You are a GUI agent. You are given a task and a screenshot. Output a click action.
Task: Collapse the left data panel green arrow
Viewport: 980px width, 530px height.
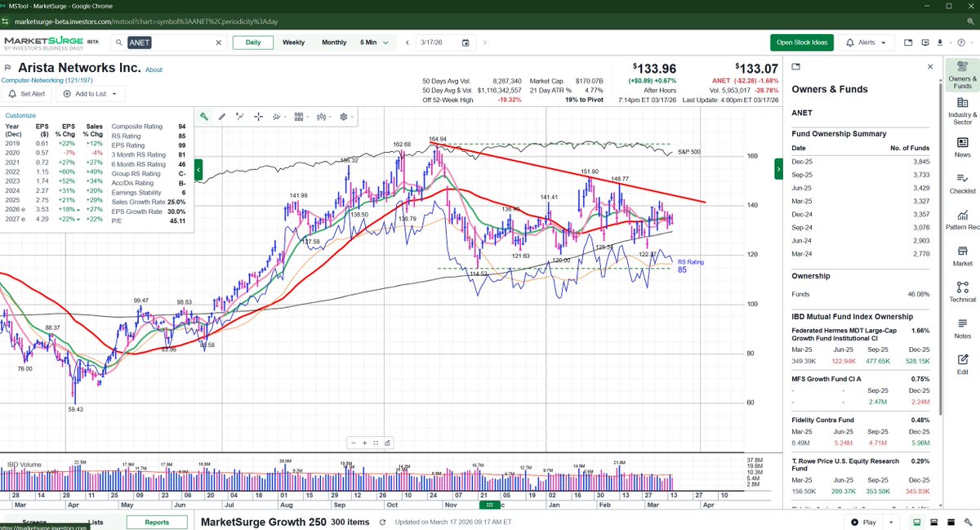(200, 171)
